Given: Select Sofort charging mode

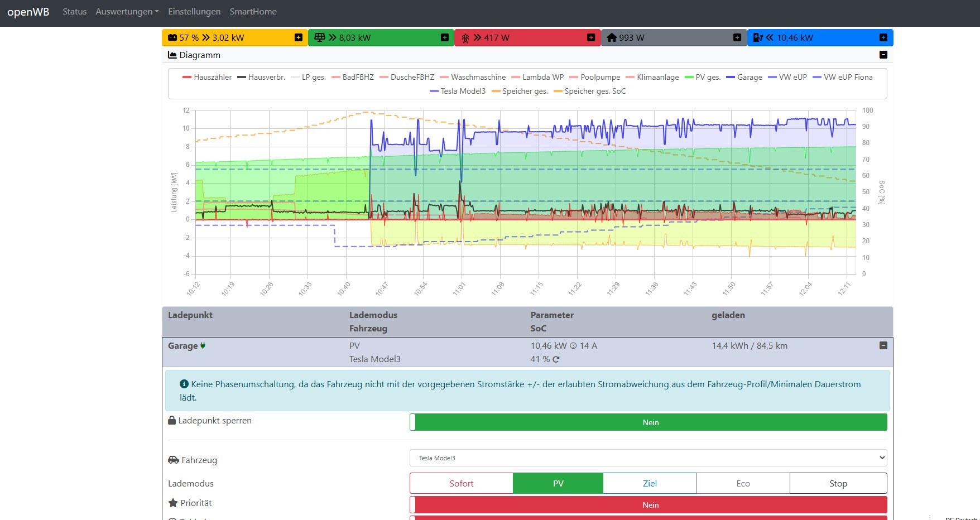Looking at the screenshot, I should [461, 483].
